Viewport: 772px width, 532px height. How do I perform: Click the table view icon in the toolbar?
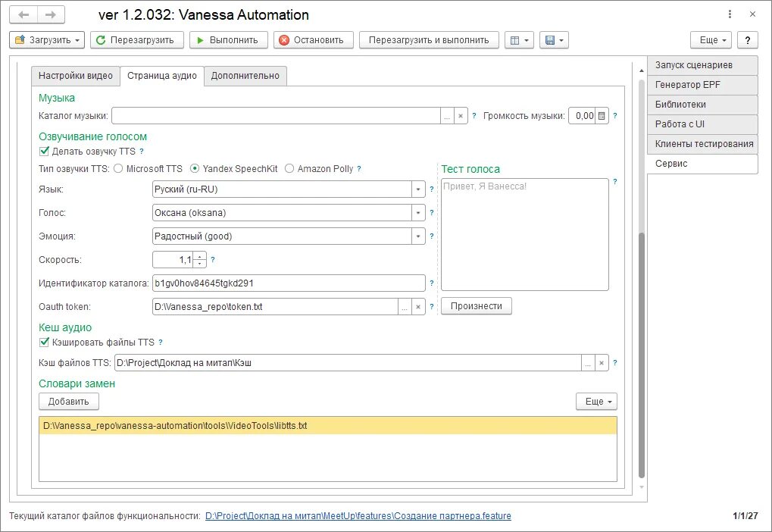coord(516,39)
